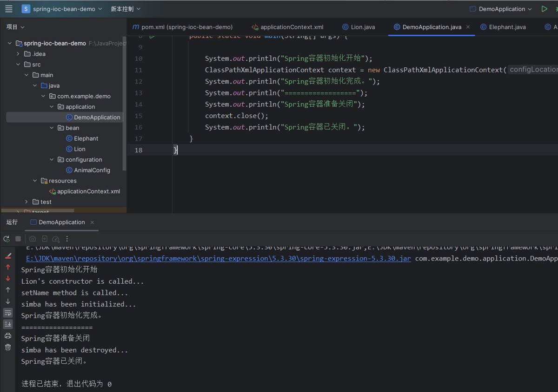Open the DemoApplication run configuration dropdown

(501, 9)
